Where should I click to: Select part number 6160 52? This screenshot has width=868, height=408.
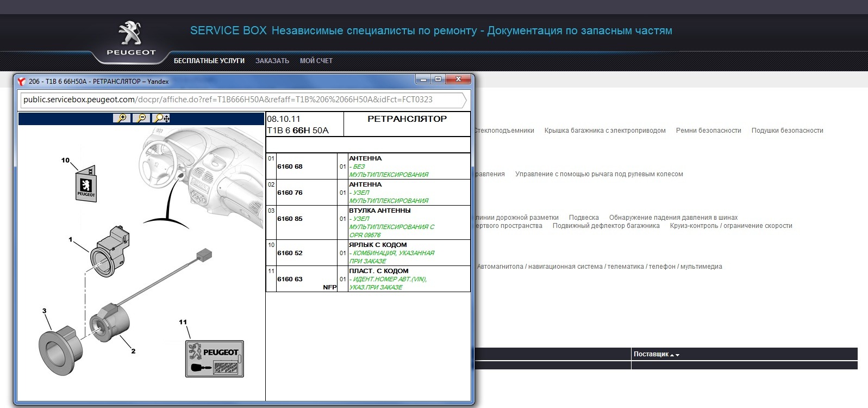(x=290, y=253)
